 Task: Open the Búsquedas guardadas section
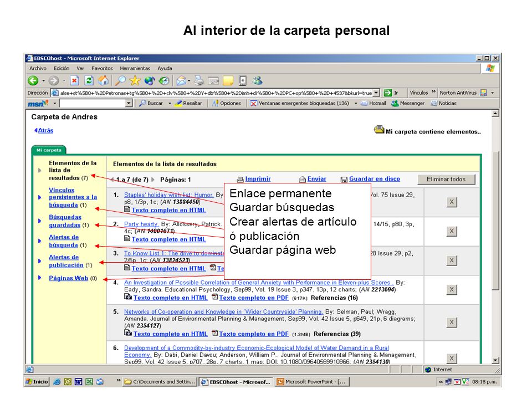tap(65, 221)
